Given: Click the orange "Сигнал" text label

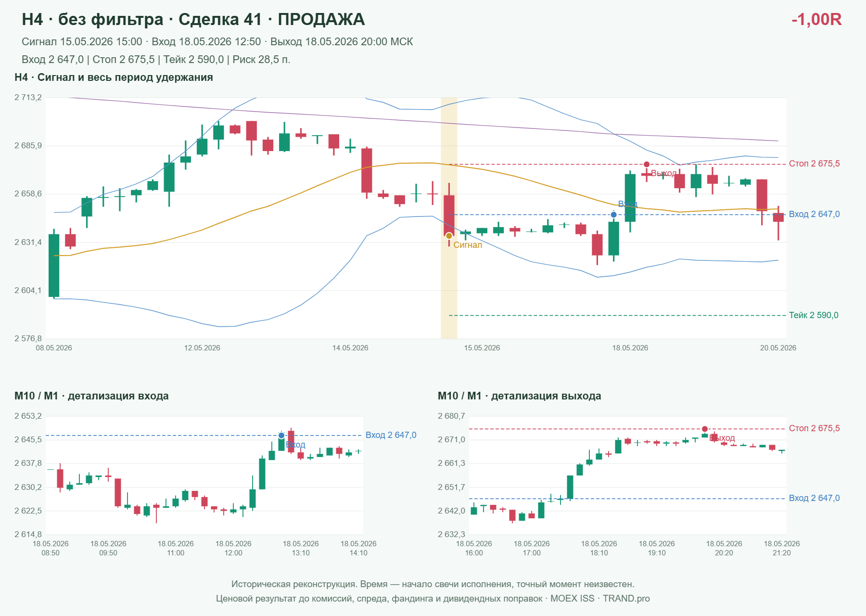Looking at the screenshot, I should pyautogui.click(x=468, y=245).
